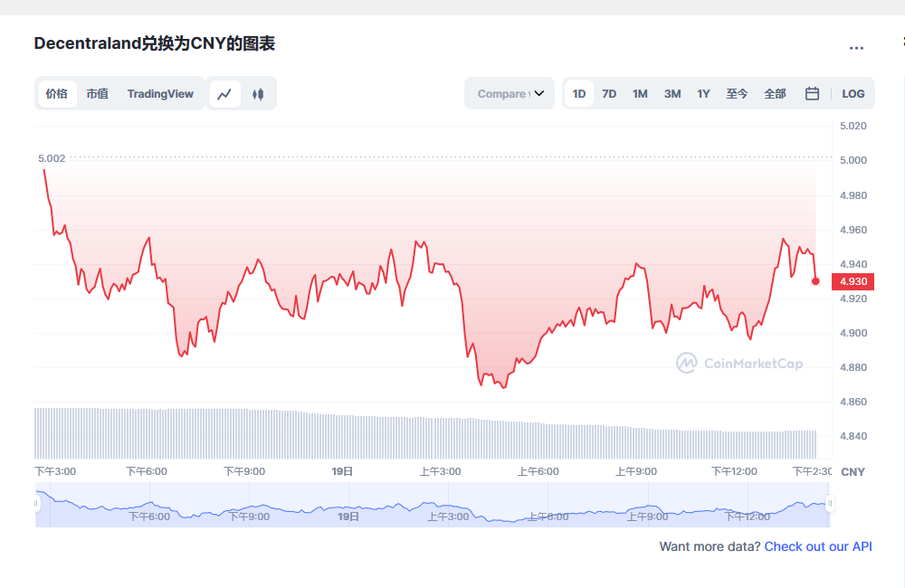
Task: Click the 5.002 opening price label
Action: pos(52,158)
